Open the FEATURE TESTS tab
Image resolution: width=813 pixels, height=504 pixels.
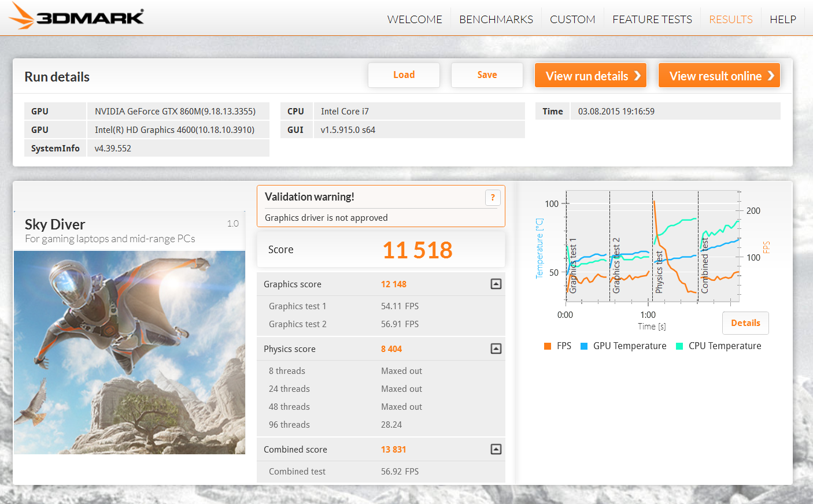pos(652,20)
